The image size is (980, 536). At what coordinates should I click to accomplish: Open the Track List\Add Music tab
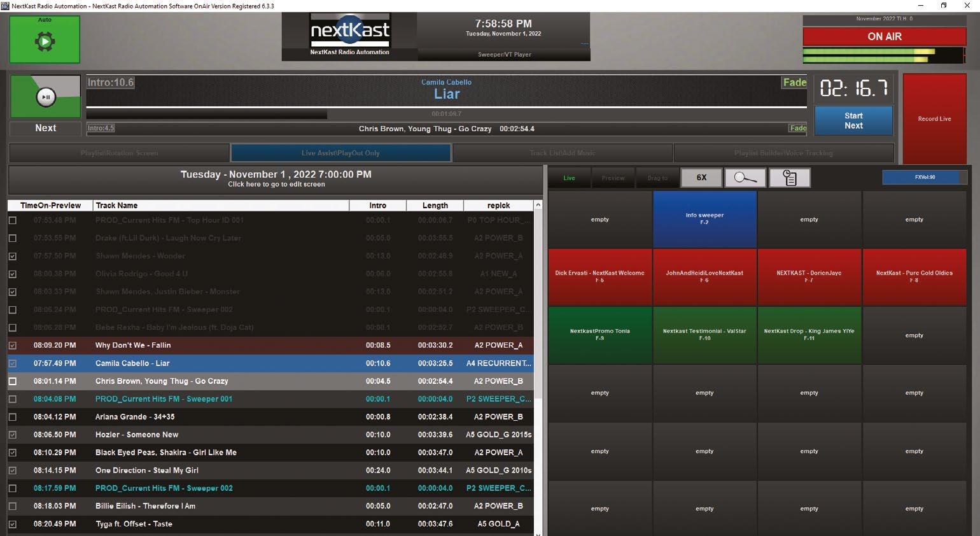563,153
